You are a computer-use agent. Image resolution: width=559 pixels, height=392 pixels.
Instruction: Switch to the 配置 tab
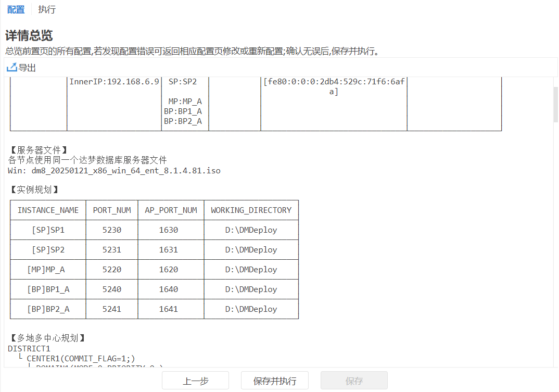point(16,9)
